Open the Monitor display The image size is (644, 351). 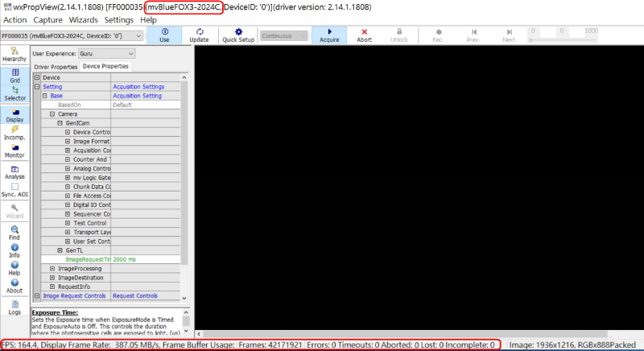(x=14, y=151)
